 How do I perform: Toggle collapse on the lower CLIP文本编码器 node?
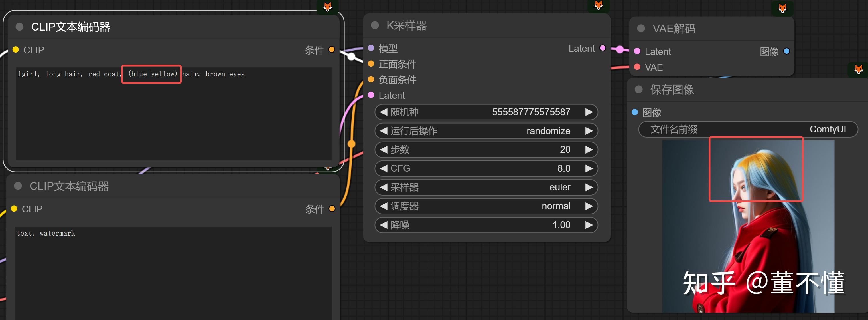18,186
